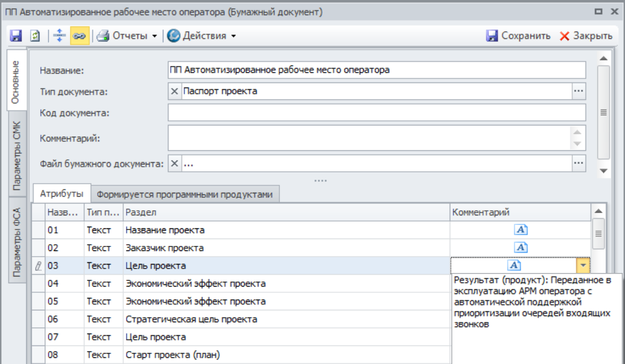This screenshot has width=625, height=364.
Task: Clear the Файл бумажного документа field
Action: [174, 163]
